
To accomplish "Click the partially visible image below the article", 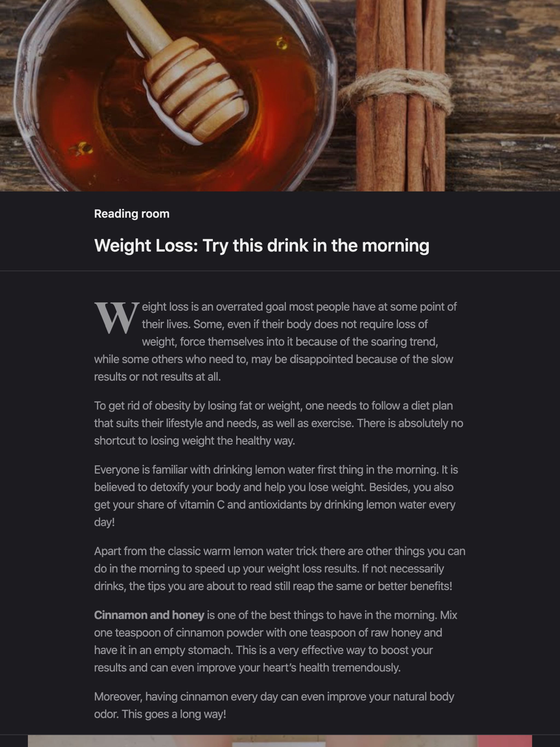I will [x=253, y=741].
